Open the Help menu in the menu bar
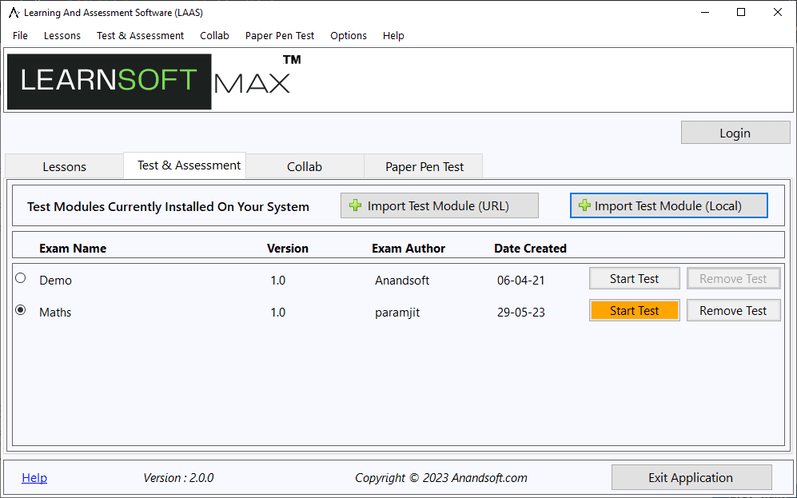 tap(393, 35)
